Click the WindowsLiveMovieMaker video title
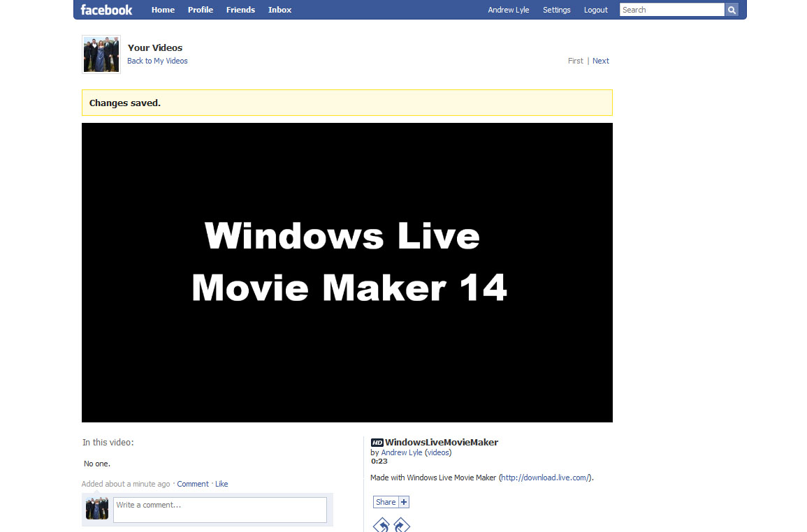The image size is (807, 532). 442,443
